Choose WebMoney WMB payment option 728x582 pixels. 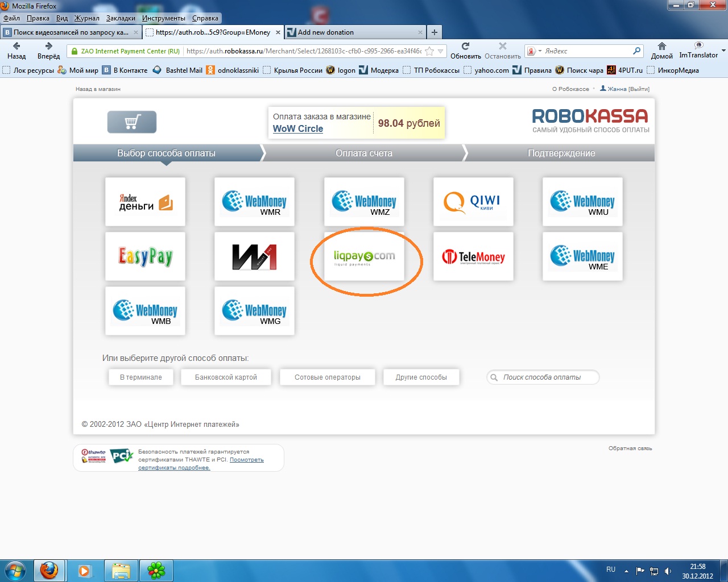(145, 311)
